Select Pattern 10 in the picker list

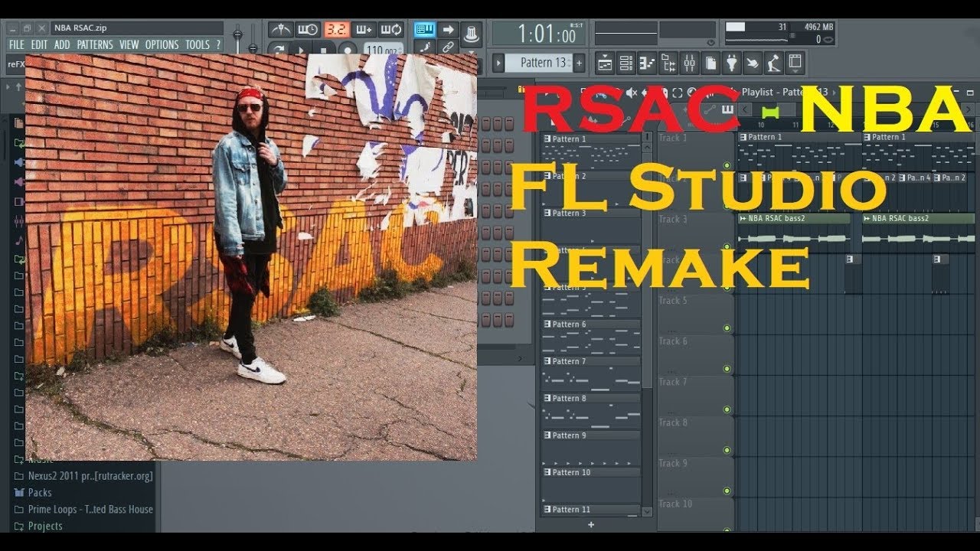590,484
